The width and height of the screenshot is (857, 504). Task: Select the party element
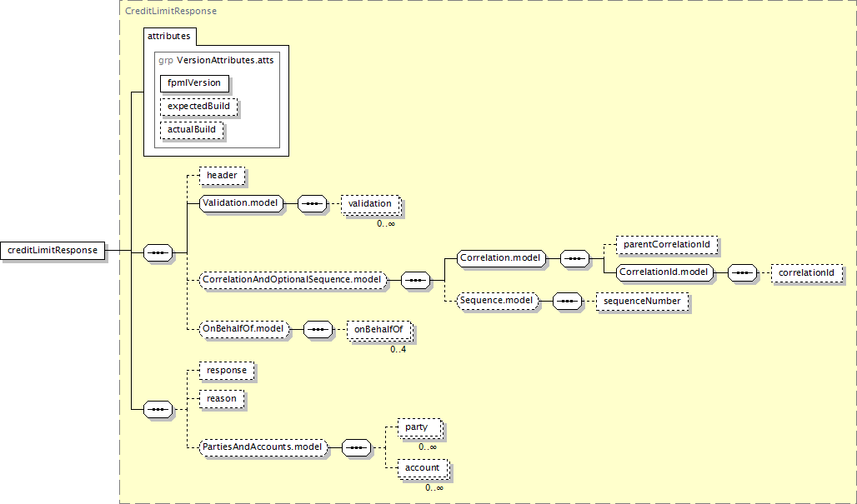coord(420,427)
